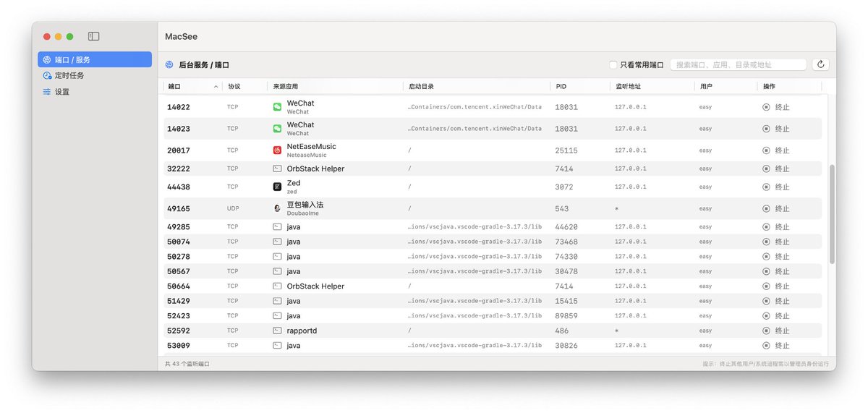The height and width of the screenshot is (413, 868).
Task: Sort by the 用户 column header
Action: [x=706, y=86]
